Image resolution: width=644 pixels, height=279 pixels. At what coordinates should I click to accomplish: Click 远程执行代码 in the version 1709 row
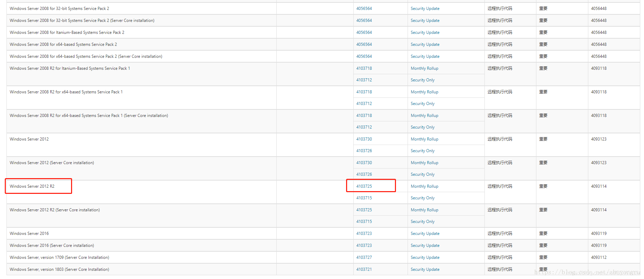(x=500, y=257)
